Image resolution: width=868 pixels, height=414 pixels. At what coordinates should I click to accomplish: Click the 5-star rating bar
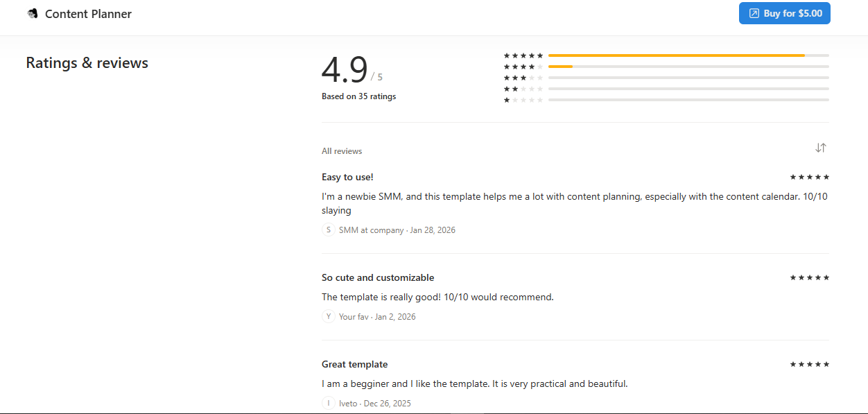[x=688, y=55]
